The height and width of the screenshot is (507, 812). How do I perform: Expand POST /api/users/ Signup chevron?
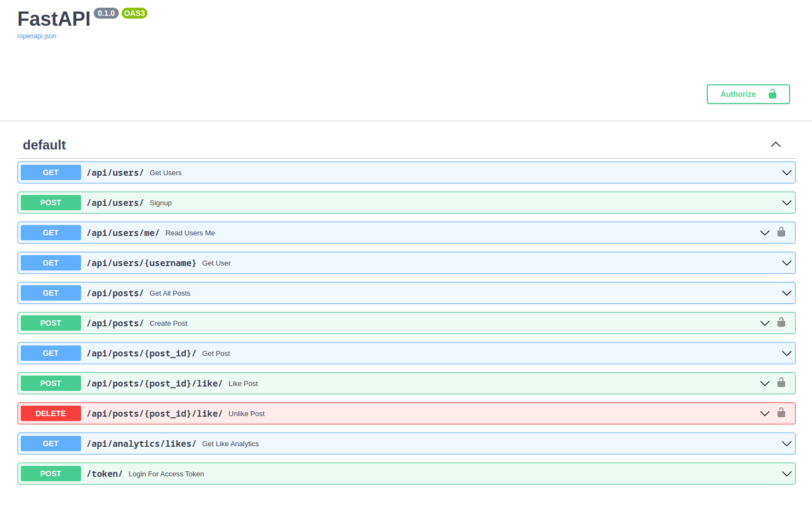[x=787, y=203]
